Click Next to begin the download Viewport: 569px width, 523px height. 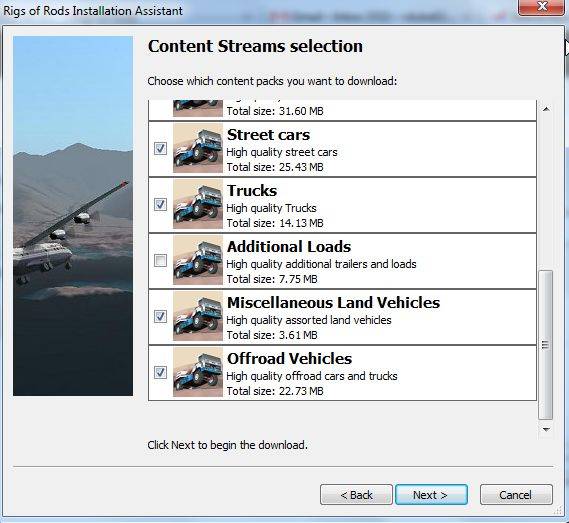(431, 495)
